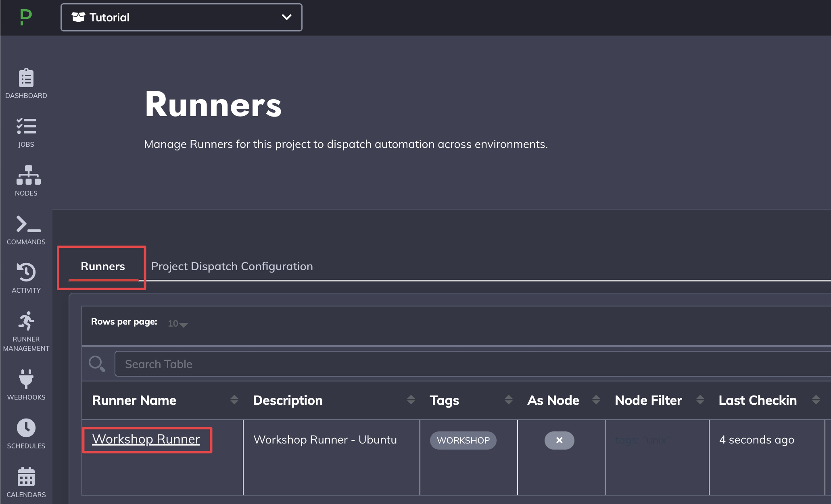The image size is (831, 504).
Task: Sort the table by Tags
Action: pyautogui.click(x=509, y=400)
